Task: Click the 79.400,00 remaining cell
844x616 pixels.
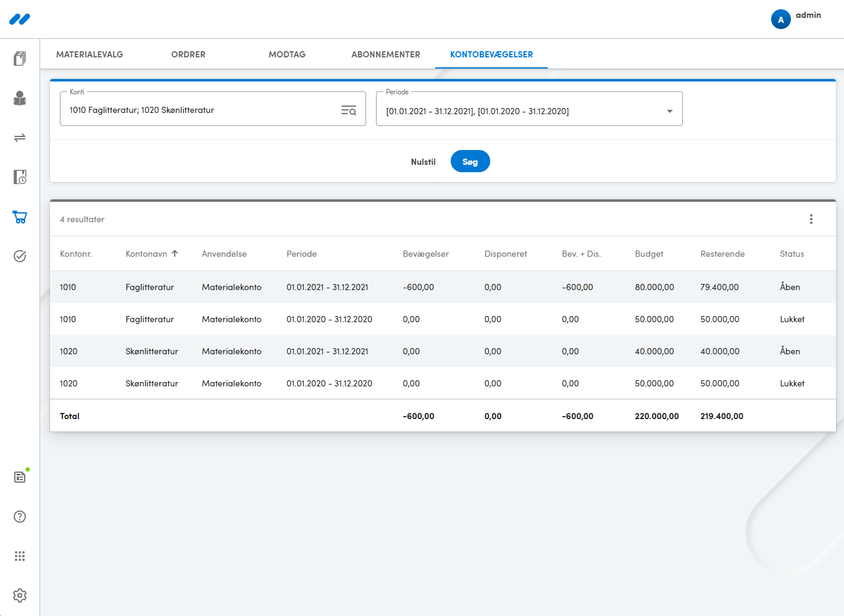Action: (719, 287)
